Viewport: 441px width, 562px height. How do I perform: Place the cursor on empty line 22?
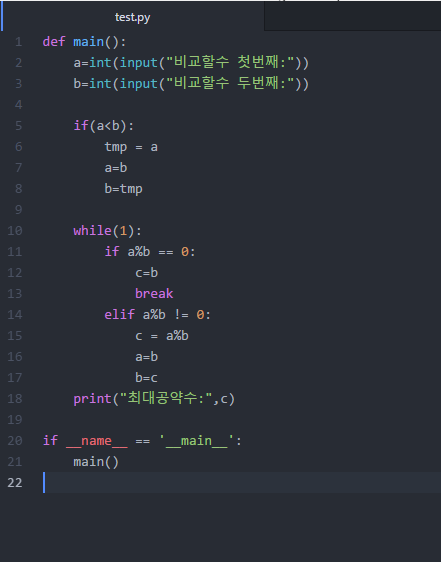click(x=242, y=482)
